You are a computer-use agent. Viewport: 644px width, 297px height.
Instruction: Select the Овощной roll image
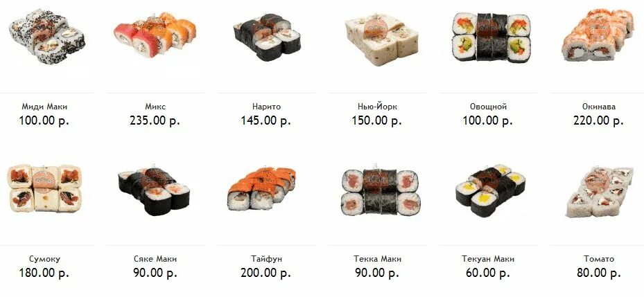tap(491, 38)
